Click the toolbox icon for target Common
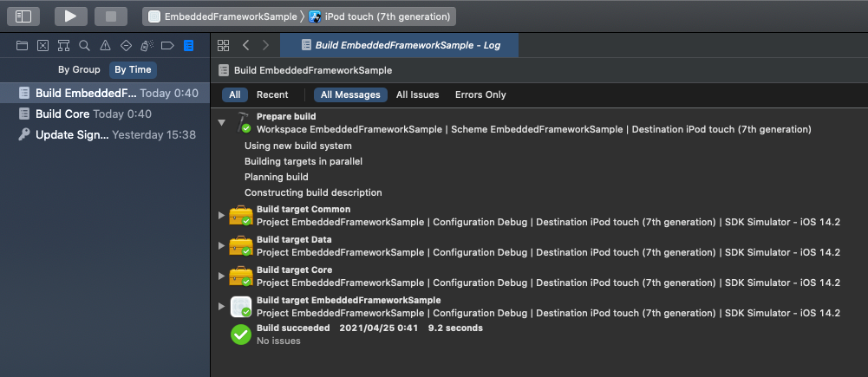Image resolution: width=868 pixels, height=377 pixels. (x=241, y=215)
